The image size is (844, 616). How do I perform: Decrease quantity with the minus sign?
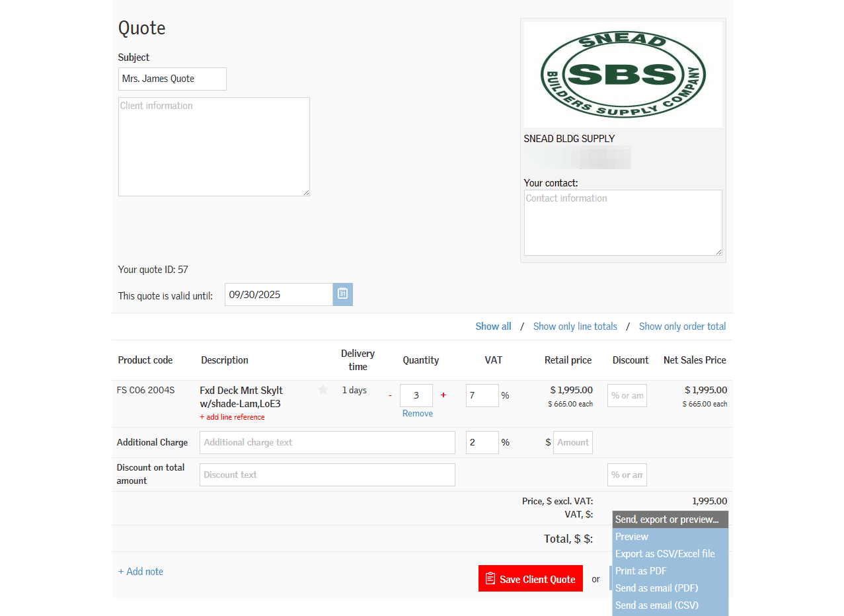tap(390, 395)
